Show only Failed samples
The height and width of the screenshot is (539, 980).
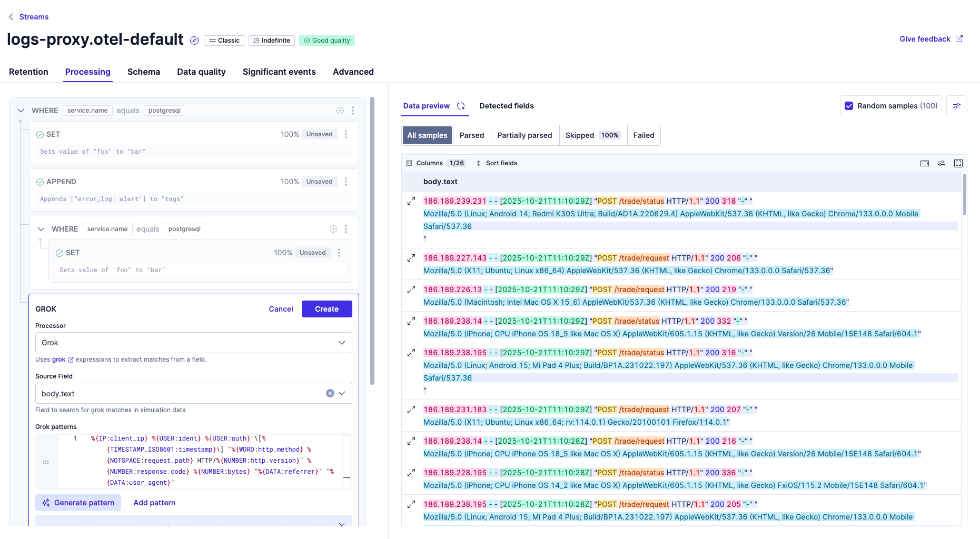644,135
